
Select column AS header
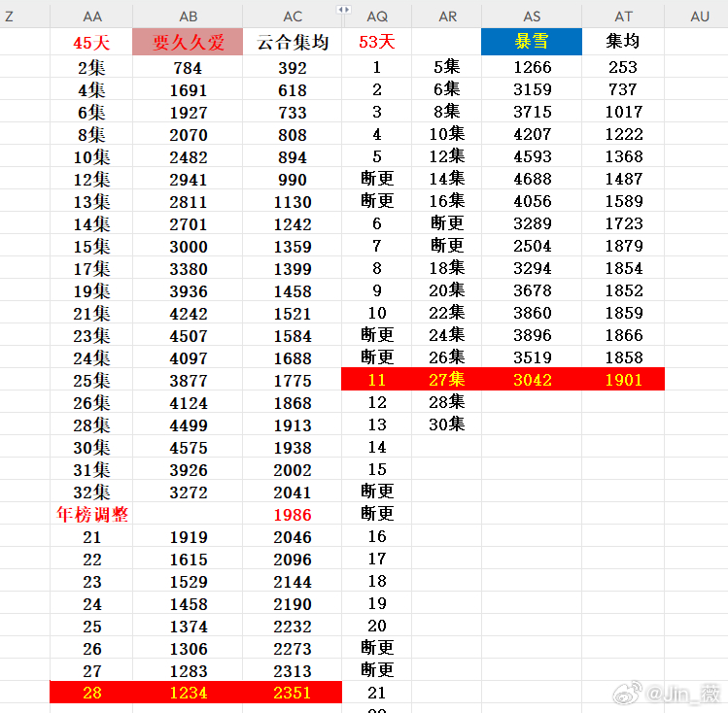coord(532,17)
